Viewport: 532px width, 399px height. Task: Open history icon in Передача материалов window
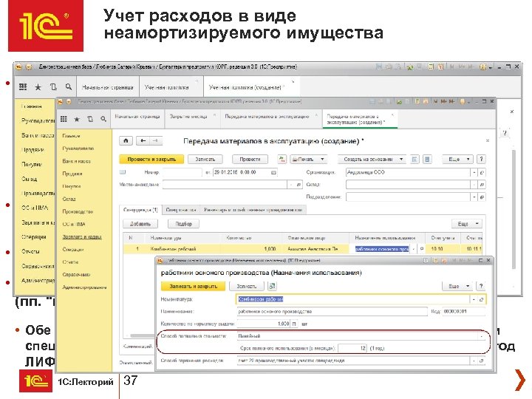point(90,119)
